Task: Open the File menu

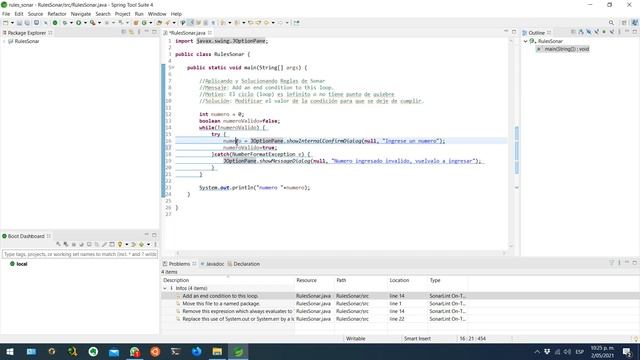Action: coord(6,14)
